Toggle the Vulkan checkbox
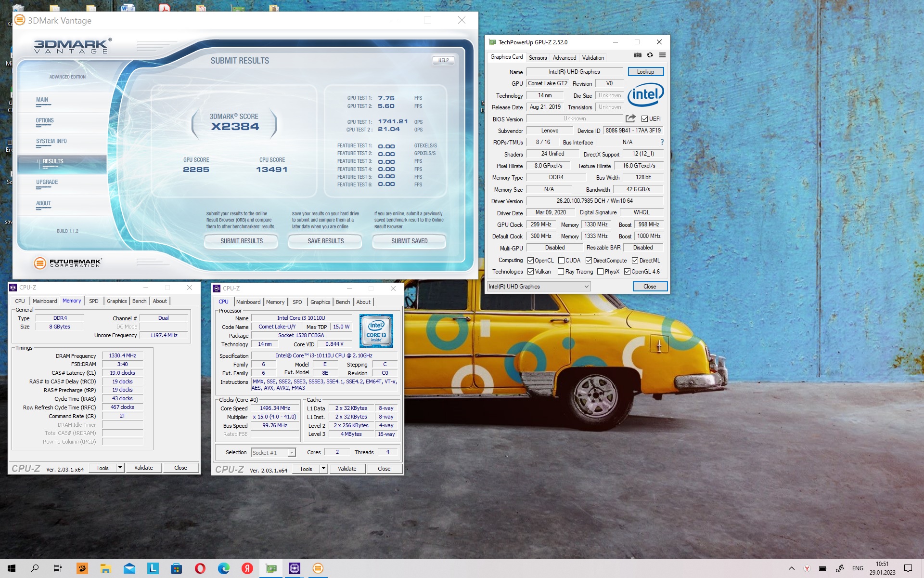This screenshot has height=578, width=924. point(530,272)
